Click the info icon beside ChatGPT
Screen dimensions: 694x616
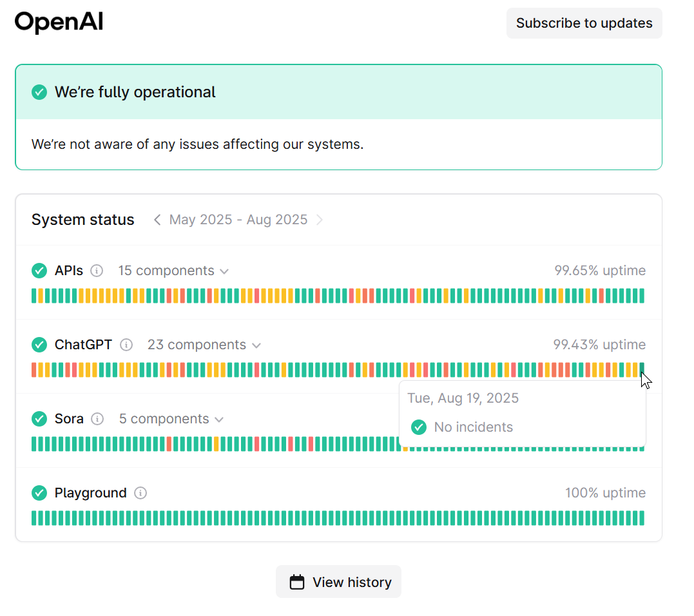[x=126, y=345]
